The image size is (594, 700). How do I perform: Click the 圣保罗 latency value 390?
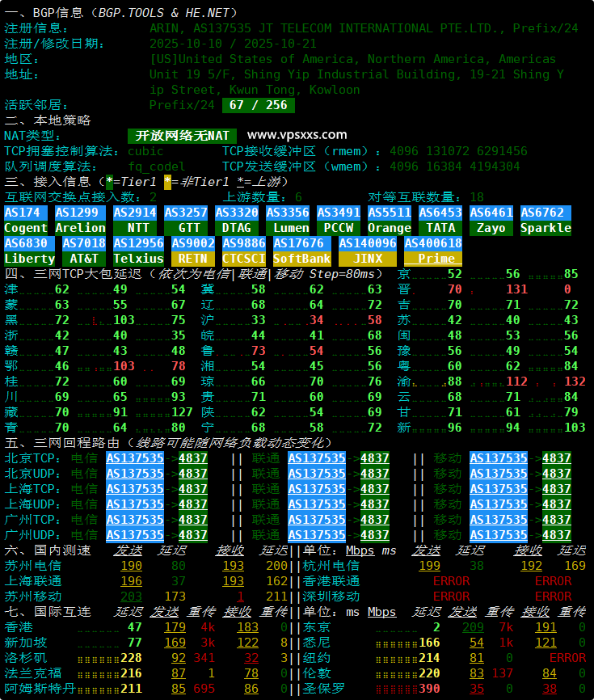click(429, 689)
